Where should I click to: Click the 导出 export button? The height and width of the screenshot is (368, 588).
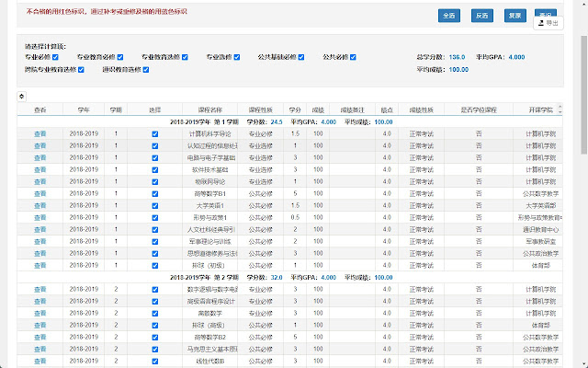548,23
